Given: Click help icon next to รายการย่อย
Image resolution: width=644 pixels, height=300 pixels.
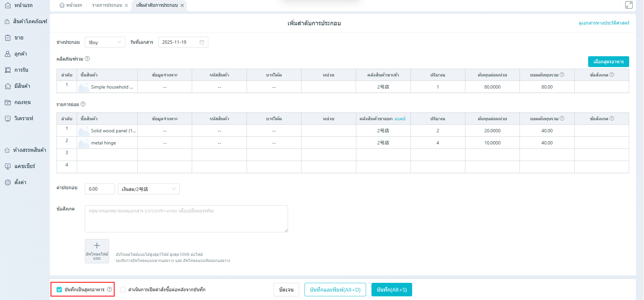Looking at the screenshot, I should coord(83,104).
